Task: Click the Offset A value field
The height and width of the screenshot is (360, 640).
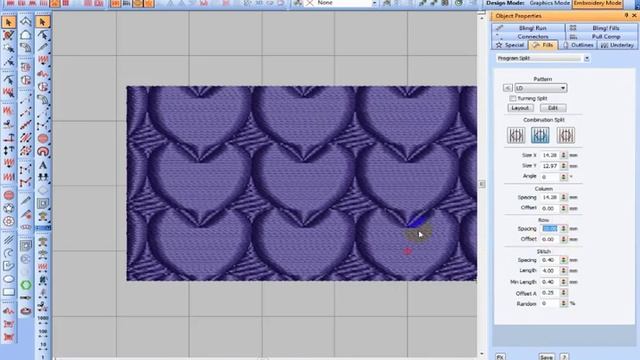Action: tap(549, 293)
